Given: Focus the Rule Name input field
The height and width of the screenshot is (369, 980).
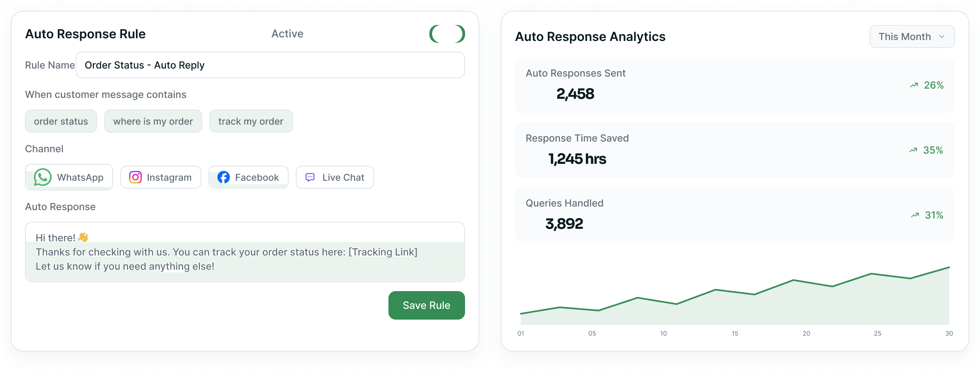Looking at the screenshot, I should pos(270,65).
